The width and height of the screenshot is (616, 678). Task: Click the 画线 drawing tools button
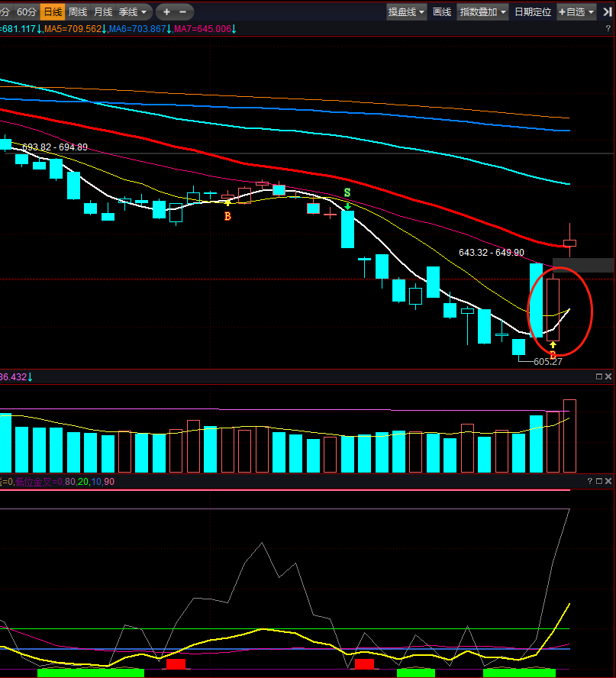[x=442, y=11]
